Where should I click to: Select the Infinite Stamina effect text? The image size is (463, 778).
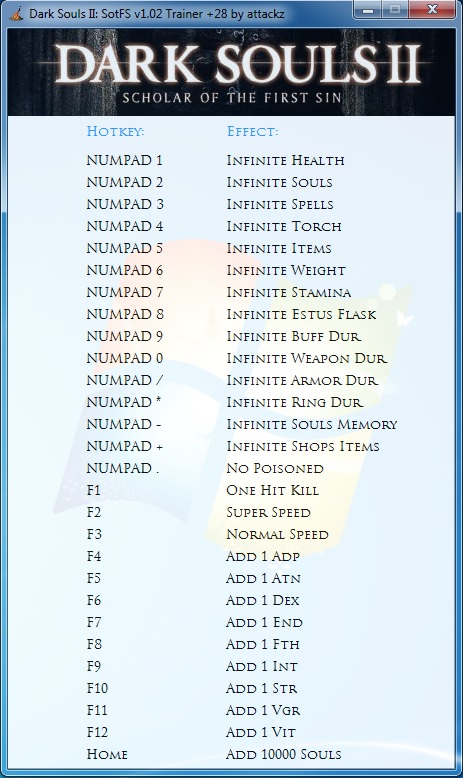(x=289, y=292)
